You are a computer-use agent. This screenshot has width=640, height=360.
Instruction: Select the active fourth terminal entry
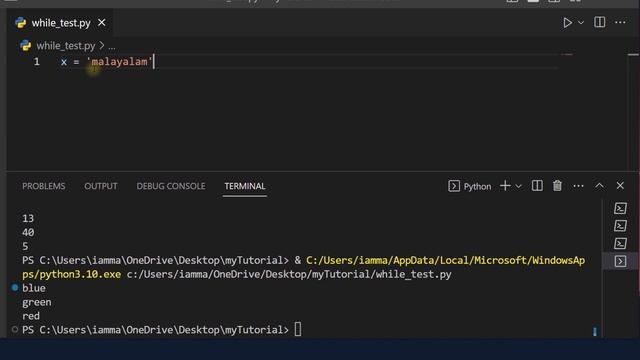point(620,261)
